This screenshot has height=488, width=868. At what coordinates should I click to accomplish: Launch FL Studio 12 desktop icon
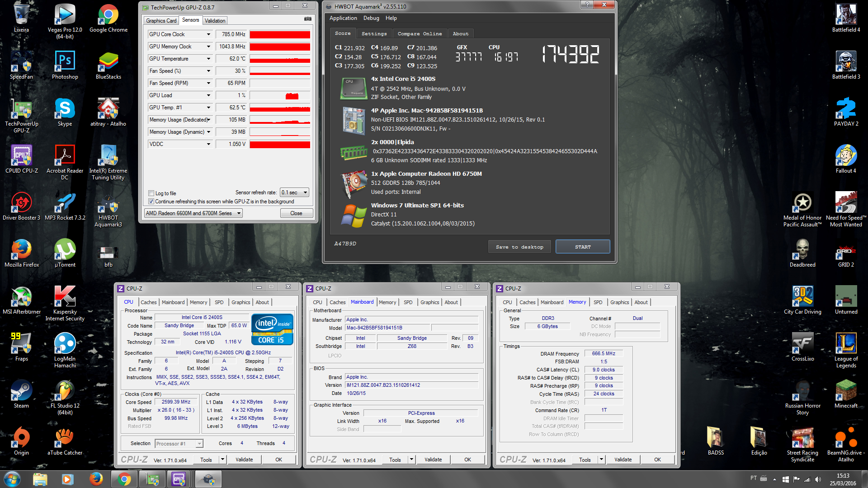pyautogui.click(x=65, y=397)
